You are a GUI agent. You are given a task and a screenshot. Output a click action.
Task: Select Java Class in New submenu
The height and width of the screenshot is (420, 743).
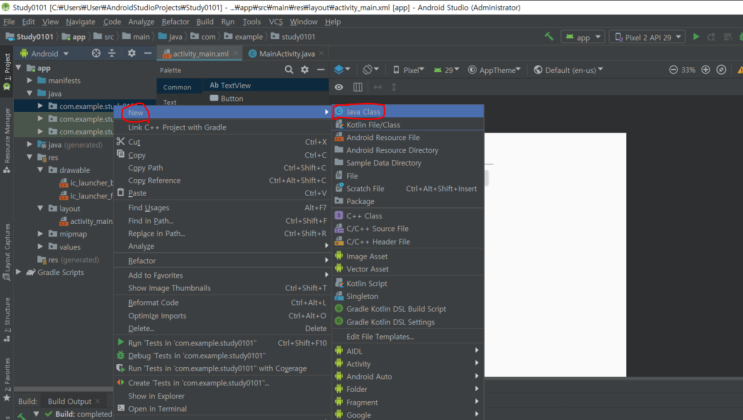[x=408, y=111]
